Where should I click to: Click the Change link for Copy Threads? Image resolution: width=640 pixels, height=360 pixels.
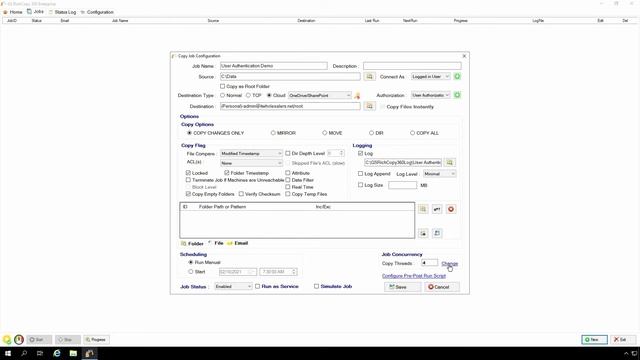449,264
